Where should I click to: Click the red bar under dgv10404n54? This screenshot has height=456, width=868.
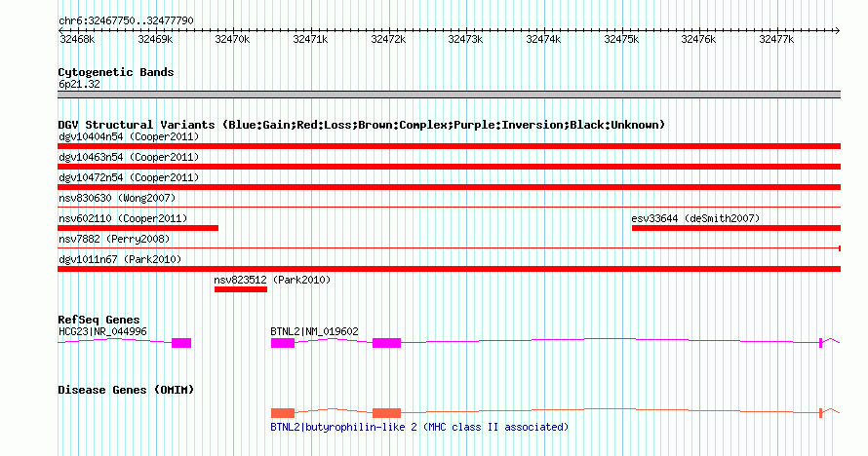coord(449,146)
